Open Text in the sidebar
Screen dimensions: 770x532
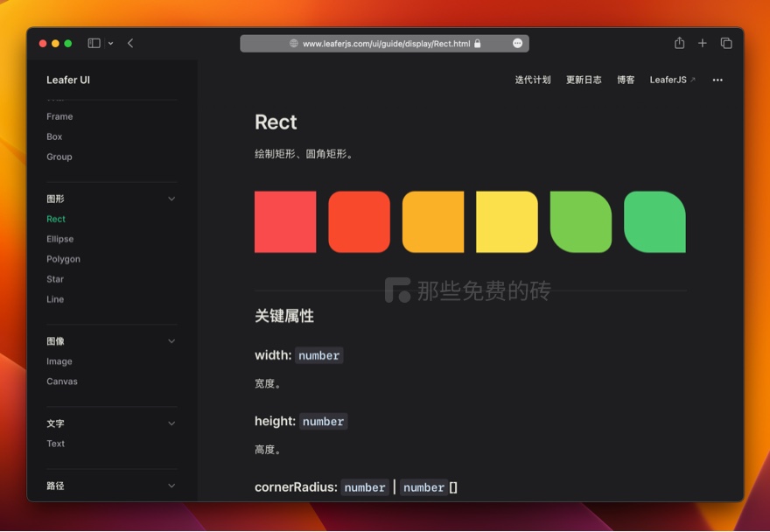coord(55,444)
